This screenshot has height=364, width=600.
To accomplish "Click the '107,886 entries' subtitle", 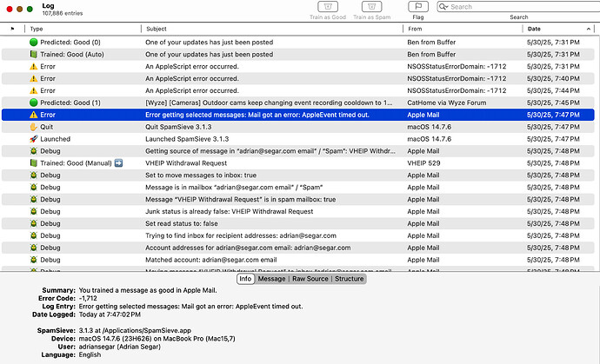I will click(63, 13).
